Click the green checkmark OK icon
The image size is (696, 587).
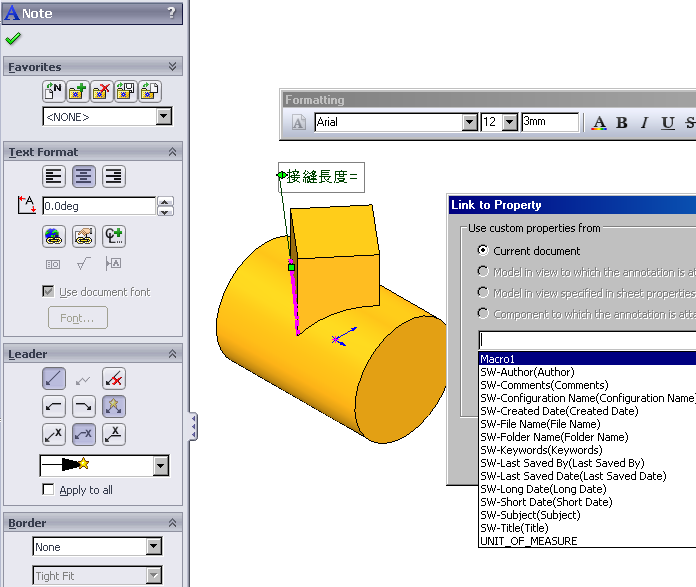coord(13,39)
